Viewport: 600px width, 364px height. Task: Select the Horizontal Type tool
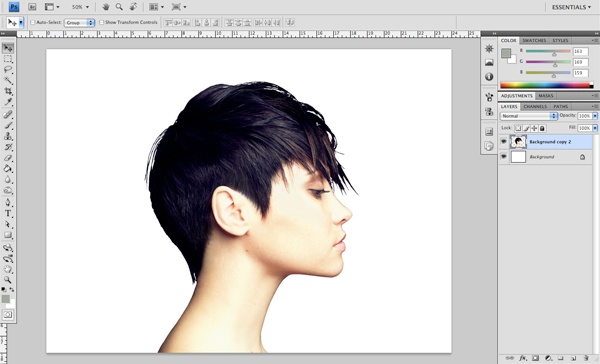[8, 214]
